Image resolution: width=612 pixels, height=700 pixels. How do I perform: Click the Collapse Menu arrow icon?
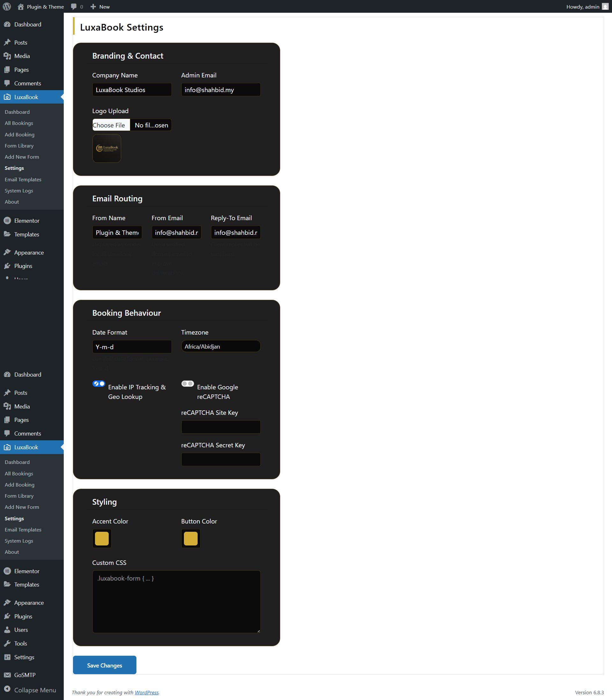point(7,689)
